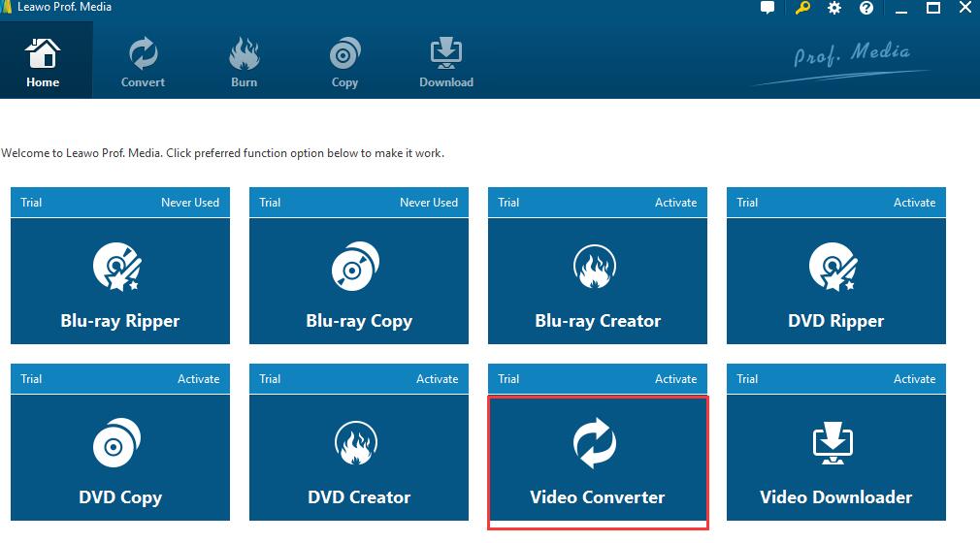Screen dimensions: 980x543
Task: Click the key activation icon
Action: coord(802,8)
